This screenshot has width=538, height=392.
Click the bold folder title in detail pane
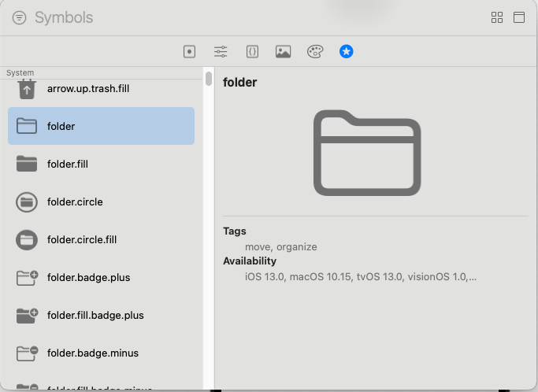click(239, 83)
